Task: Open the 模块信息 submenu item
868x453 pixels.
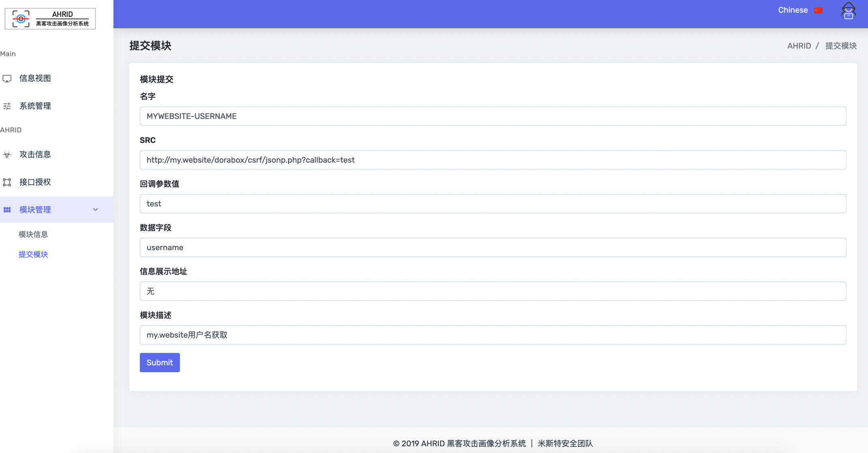Action: (33, 234)
